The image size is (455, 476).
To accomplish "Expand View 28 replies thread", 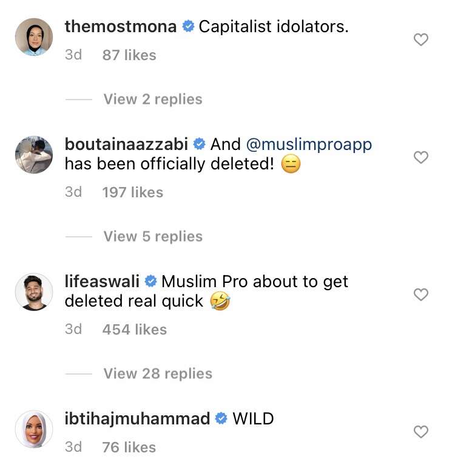I will [x=157, y=373].
